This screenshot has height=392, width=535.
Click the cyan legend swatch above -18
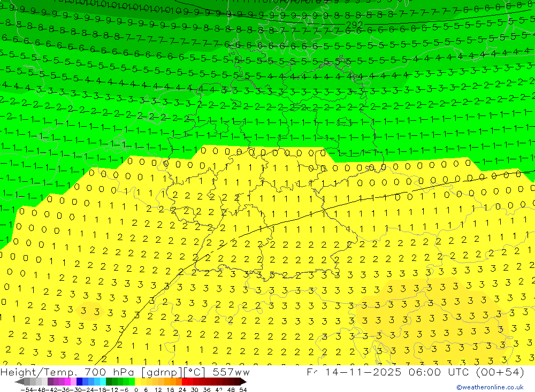click(103, 381)
